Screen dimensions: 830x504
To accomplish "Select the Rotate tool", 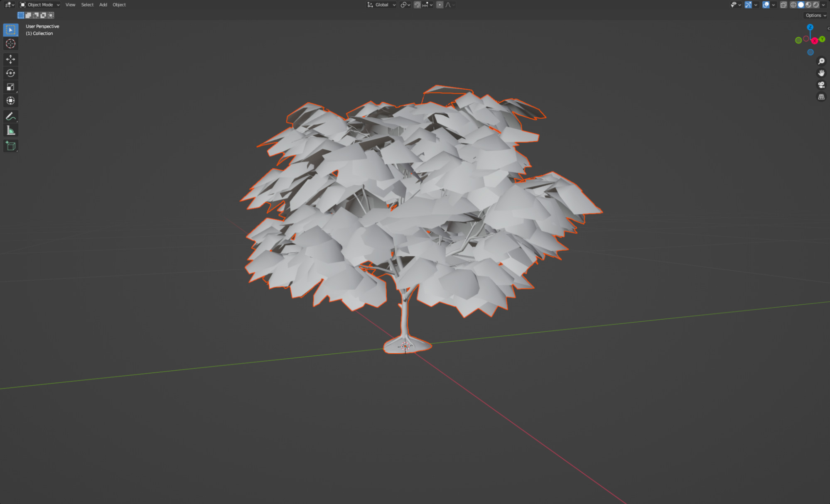I will (x=10, y=73).
